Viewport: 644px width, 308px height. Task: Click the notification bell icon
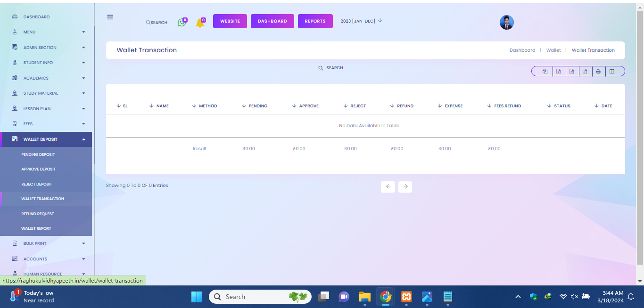click(x=200, y=23)
